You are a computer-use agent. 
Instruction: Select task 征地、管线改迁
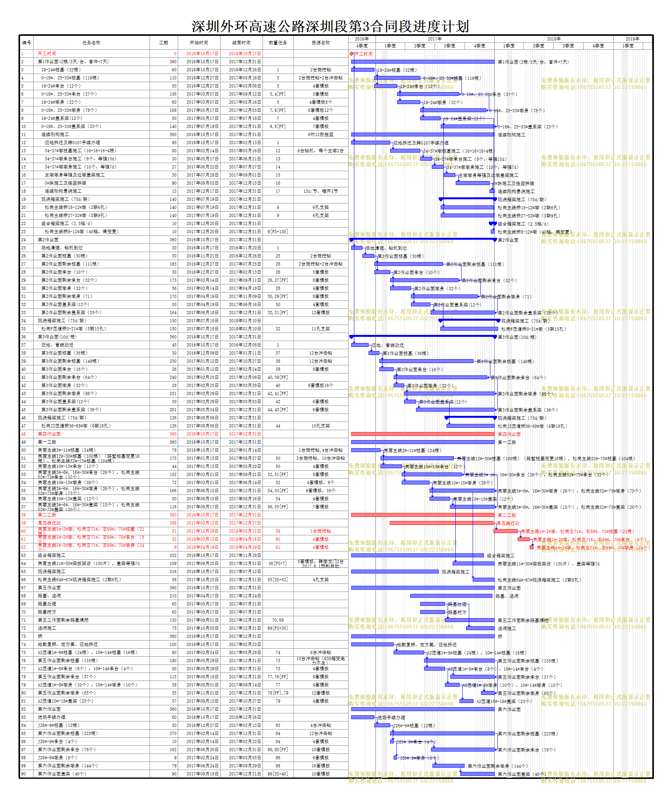(x=57, y=345)
